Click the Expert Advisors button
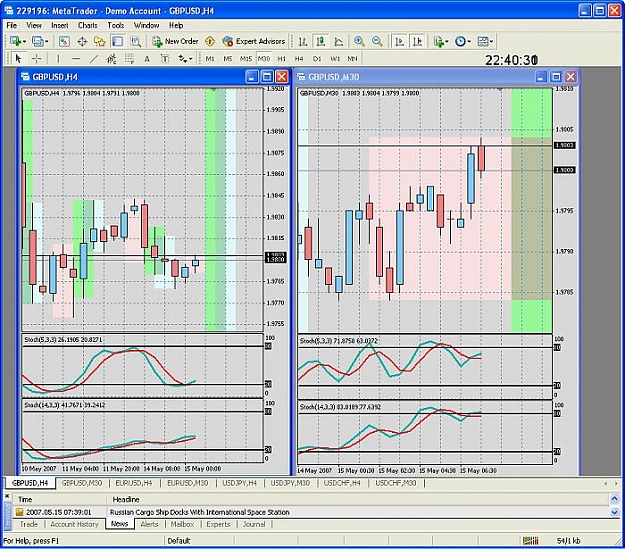Image resolution: width=625 pixels, height=549 pixels. point(254,41)
